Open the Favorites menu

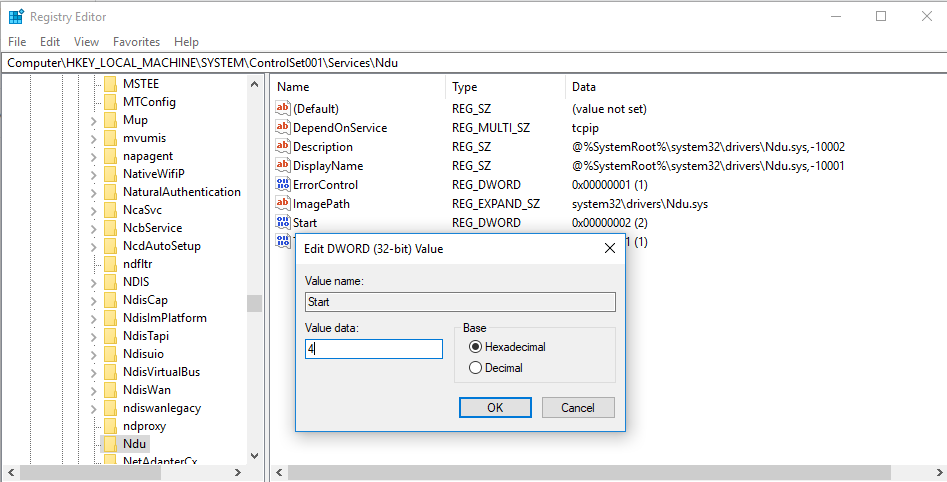tap(136, 42)
